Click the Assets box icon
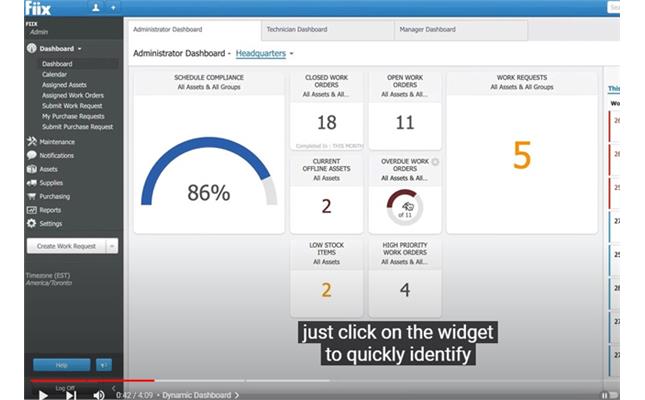The image size is (645, 400). pos(32,169)
